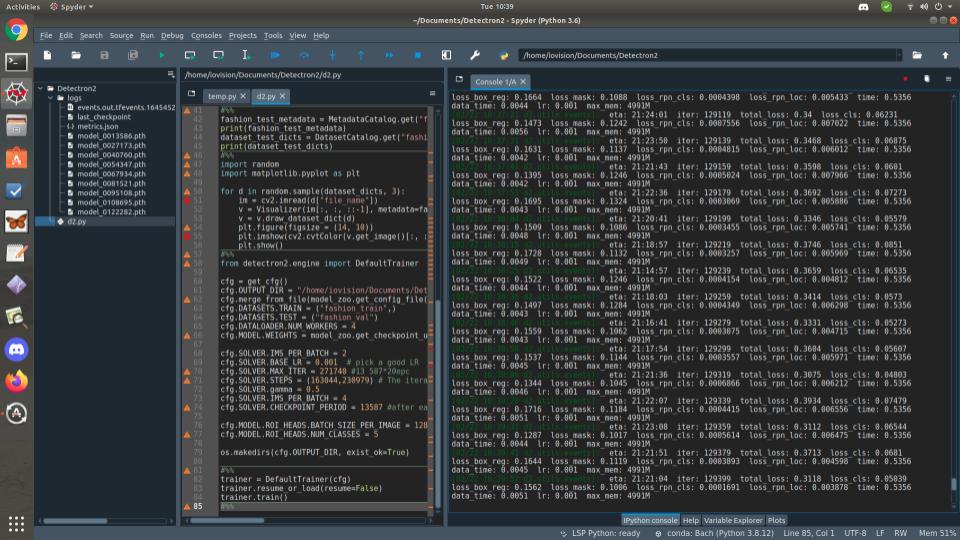Select last_checkpoint in the logs folder
Screen dimensions: 960x540
click(103, 117)
